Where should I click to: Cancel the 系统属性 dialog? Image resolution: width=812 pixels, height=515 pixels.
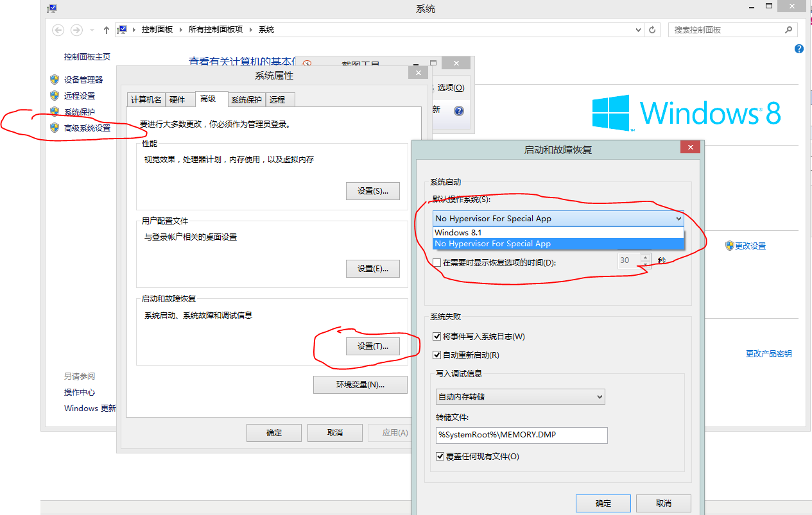pos(334,432)
